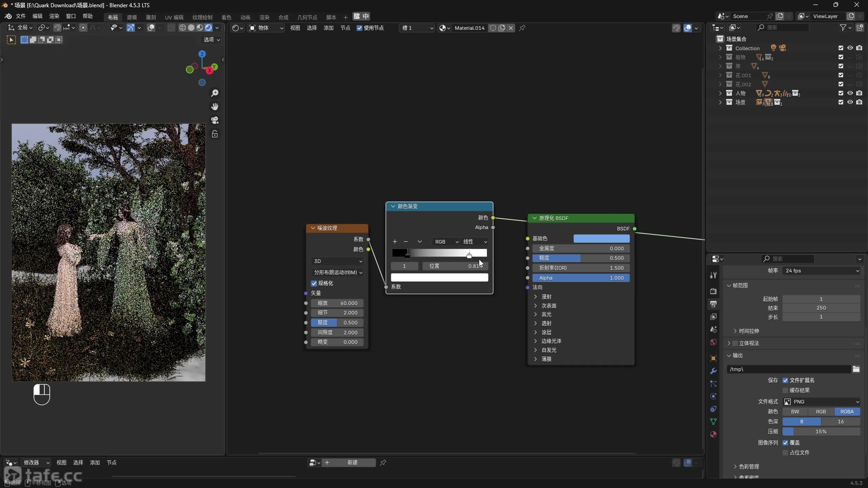The width and height of the screenshot is (868, 488).
Task: Switch to the 着色 workspace tab
Action: (x=226, y=17)
